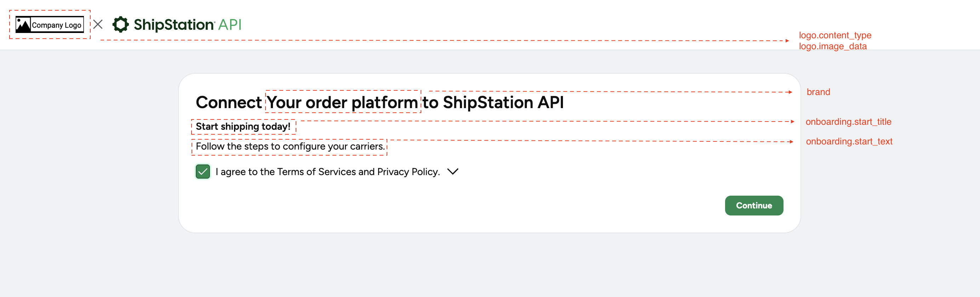The height and width of the screenshot is (297, 980).
Task: Click the logo.content_type annotation label
Action: [835, 35]
